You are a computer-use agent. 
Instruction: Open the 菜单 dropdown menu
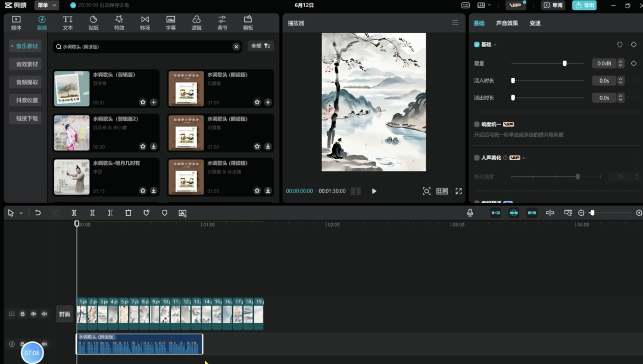point(46,5)
